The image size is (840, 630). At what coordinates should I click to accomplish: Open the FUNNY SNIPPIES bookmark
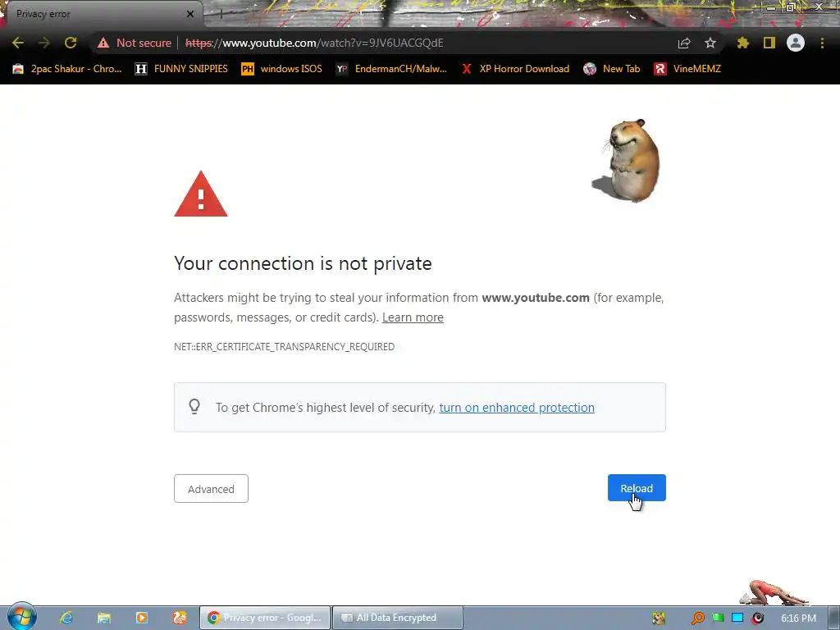click(x=181, y=69)
